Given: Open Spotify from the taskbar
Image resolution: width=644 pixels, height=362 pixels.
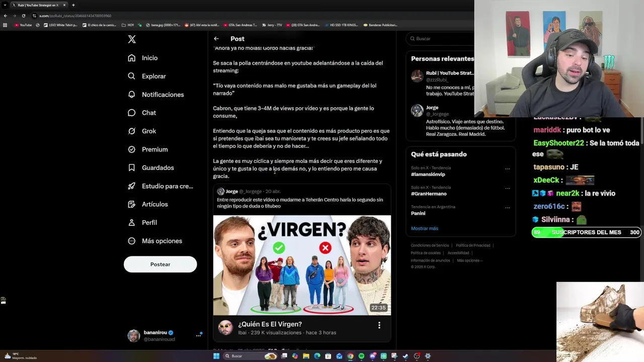Looking at the screenshot, I should [361, 356].
